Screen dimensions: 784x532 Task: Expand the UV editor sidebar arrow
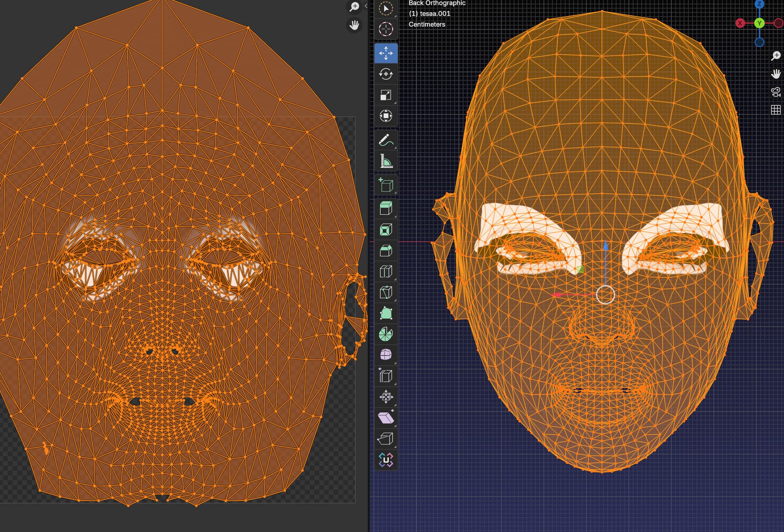[x=366, y=6]
